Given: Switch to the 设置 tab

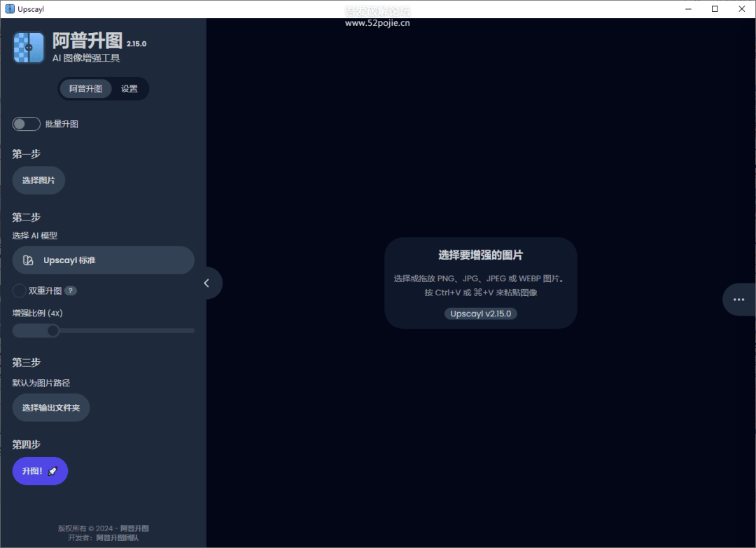Looking at the screenshot, I should [x=129, y=89].
